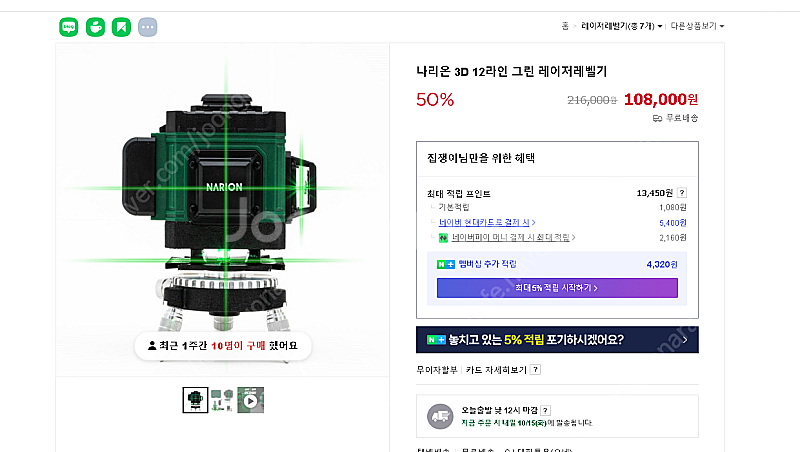Screen dimensions: 800x452
Task: Click the green Keep bookmark icon
Action: (x=121, y=27)
